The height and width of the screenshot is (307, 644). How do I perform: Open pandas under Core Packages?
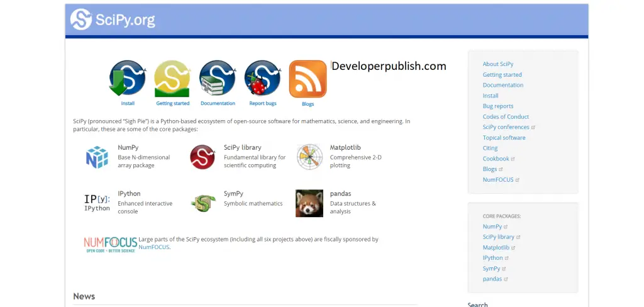(x=492, y=279)
